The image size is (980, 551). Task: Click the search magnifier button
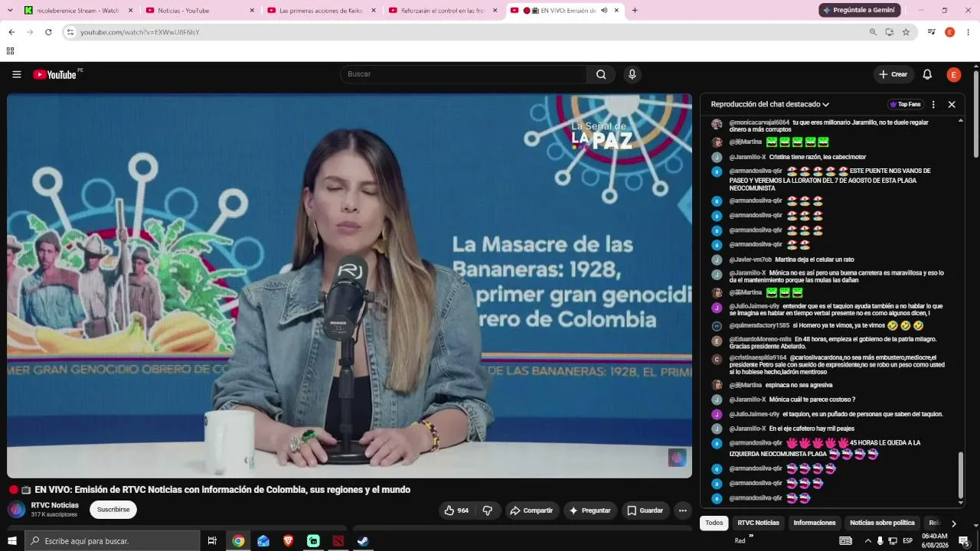tap(601, 74)
